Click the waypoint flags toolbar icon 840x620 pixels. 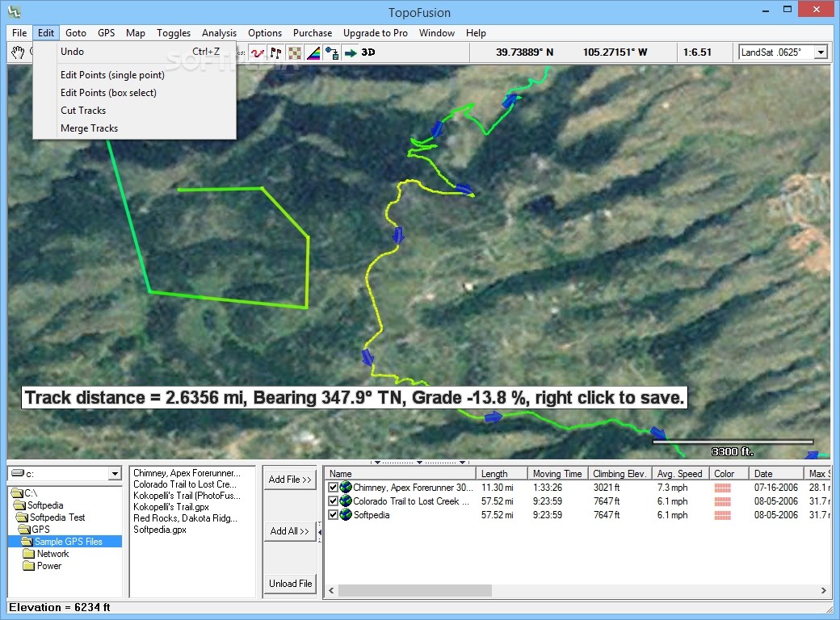276,53
